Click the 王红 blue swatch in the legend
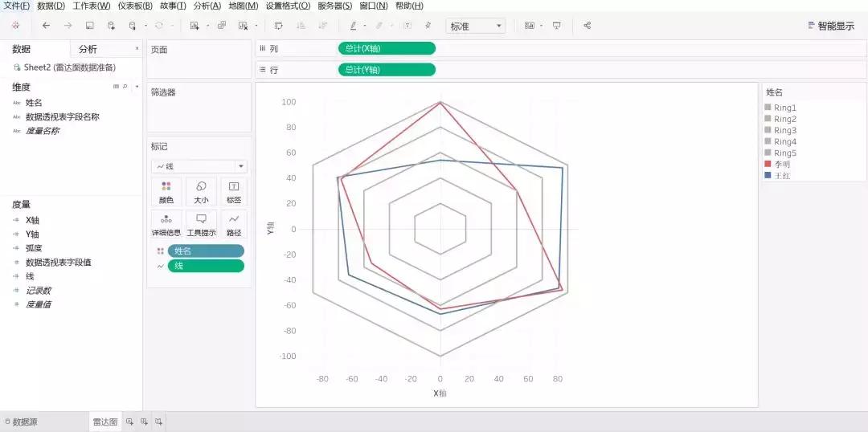The height and width of the screenshot is (432, 868). coord(768,175)
